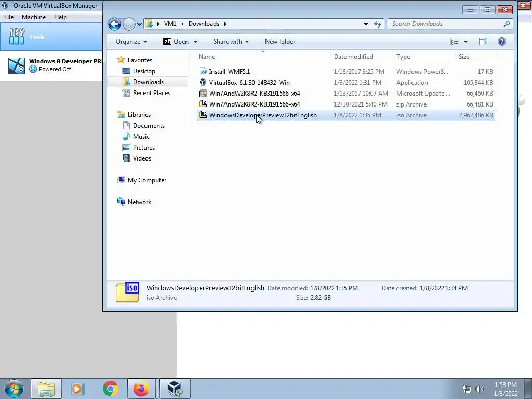Image resolution: width=532 pixels, height=399 pixels.
Task: Launch Google Chrome from taskbar
Action: click(x=110, y=389)
